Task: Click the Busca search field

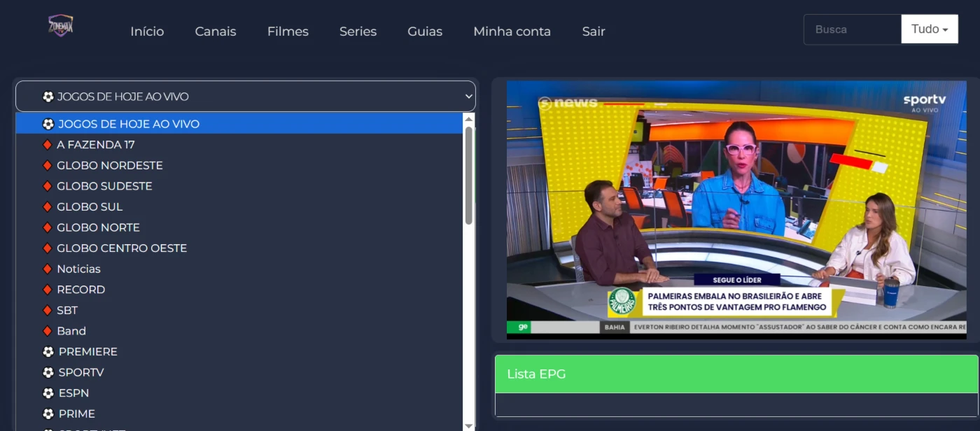Action: click(x=852, y=29)
